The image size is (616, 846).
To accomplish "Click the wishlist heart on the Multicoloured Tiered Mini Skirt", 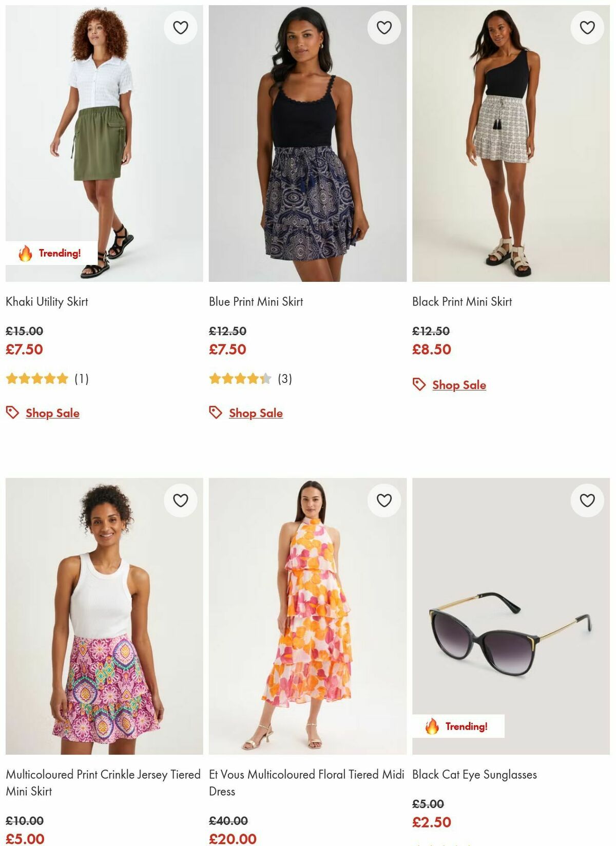I will pos(180,498).
